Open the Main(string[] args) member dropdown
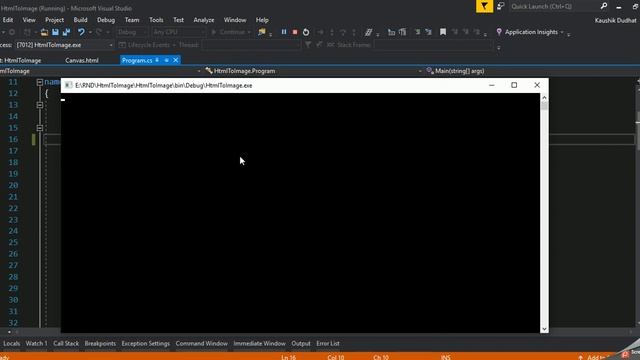This screenshot has width=640, height=360. click(x=531, y=71)
